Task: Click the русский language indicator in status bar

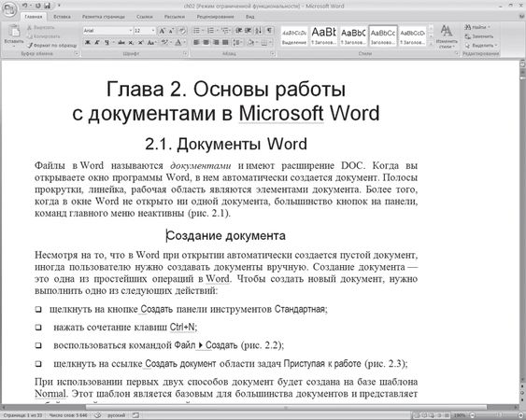Action: tap(116, 415)
